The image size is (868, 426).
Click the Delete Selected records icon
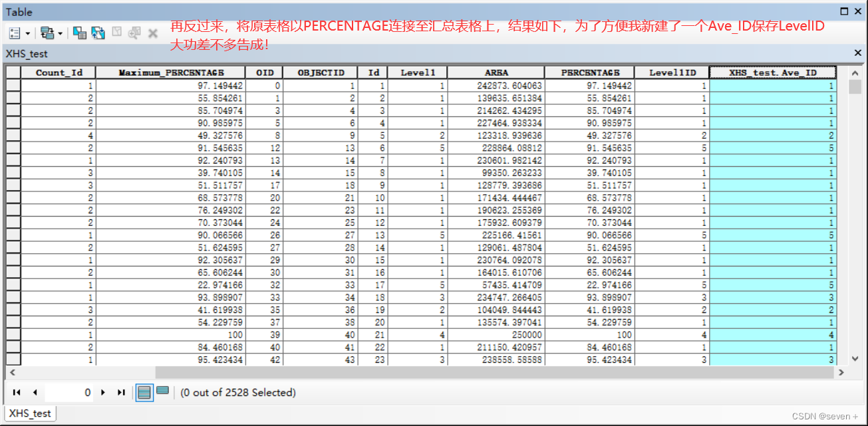click(152, 33)
